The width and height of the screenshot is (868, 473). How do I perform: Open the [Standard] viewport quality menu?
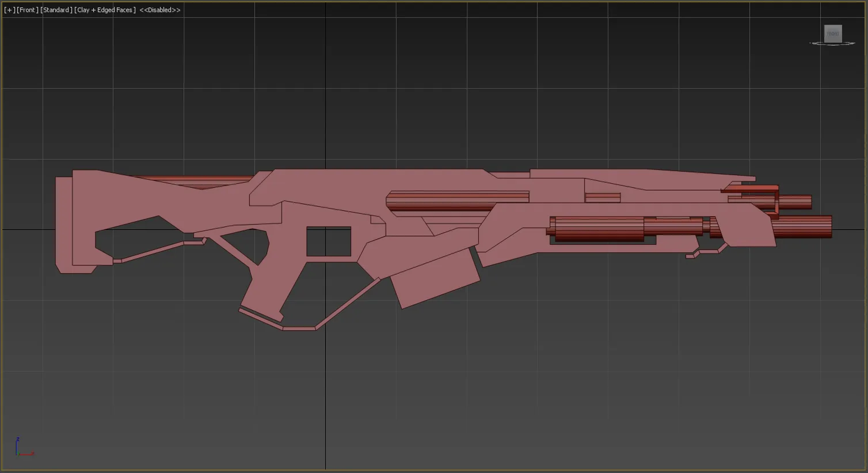pos(56,10)
